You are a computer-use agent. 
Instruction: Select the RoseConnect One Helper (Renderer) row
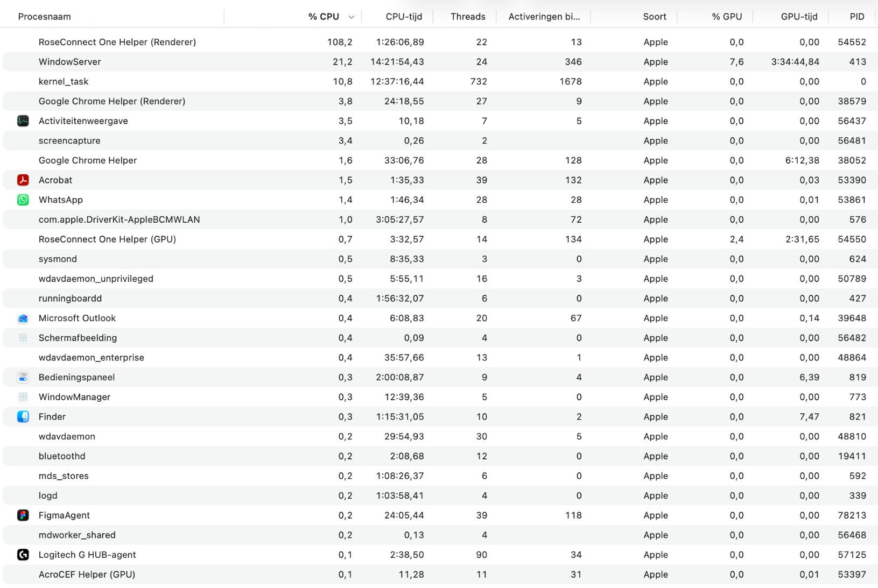coord(440,42)
